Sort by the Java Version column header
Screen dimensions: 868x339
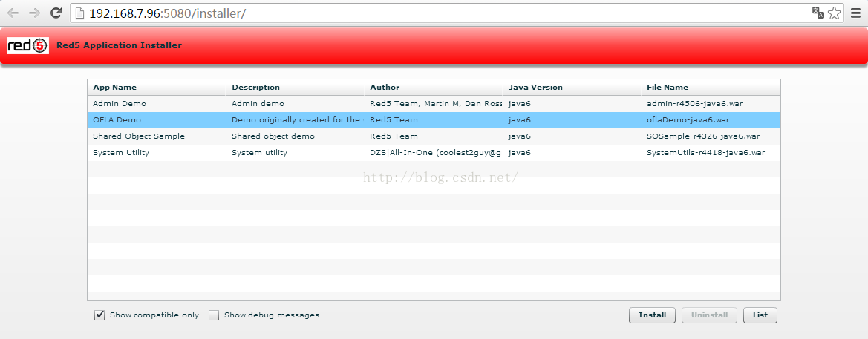coord(572,88)
